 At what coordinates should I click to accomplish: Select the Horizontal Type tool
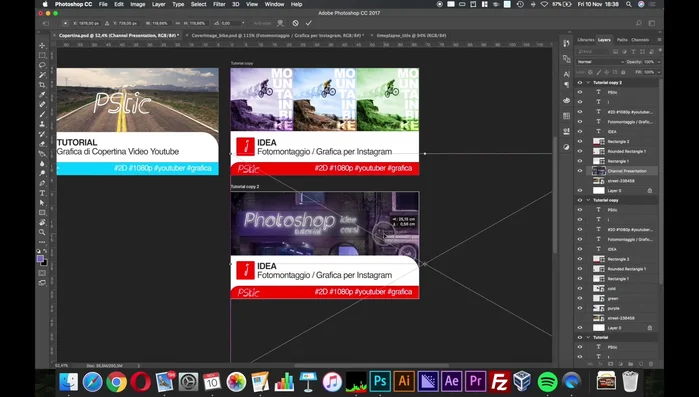click(42, 193)
